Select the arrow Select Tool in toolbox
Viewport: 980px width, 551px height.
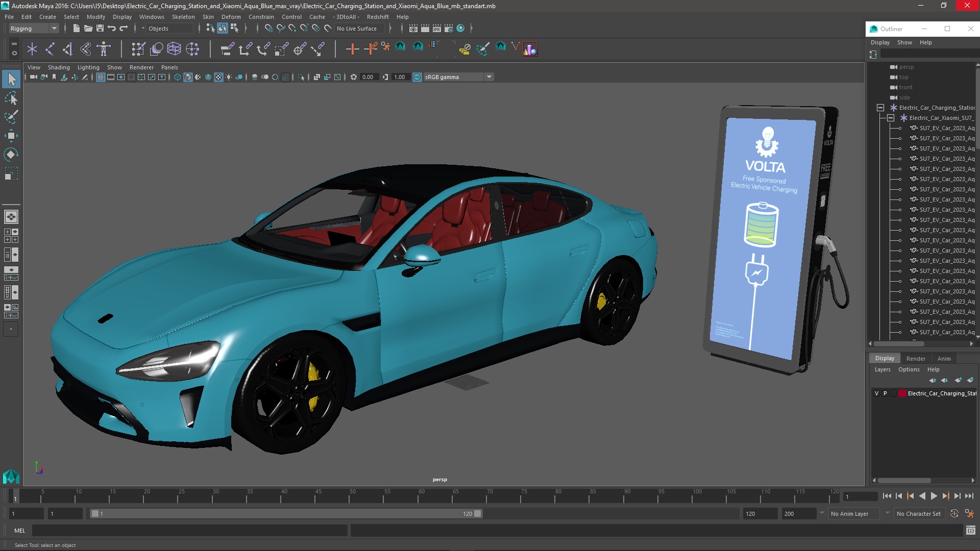(x=11, y=79)
